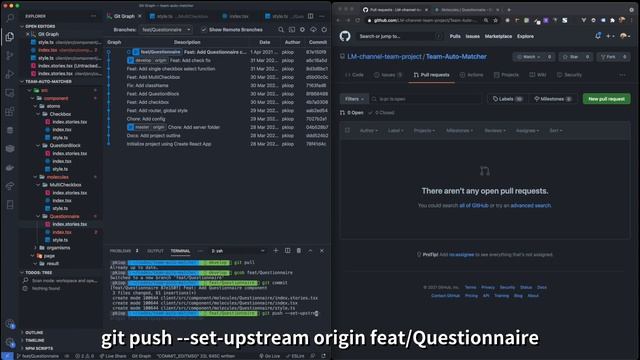
Task: Click the green New pull request button
Action: pyautogui.click(x=606, y=99)
